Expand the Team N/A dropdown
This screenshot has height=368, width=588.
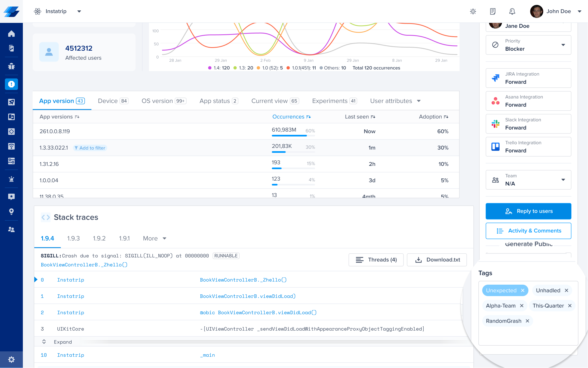[x=528, y=180]
